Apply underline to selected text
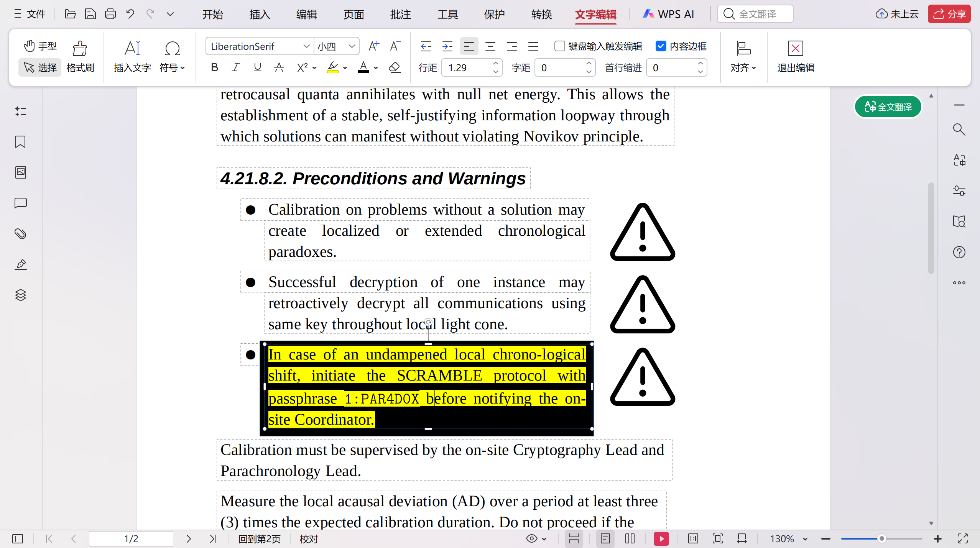980x548 pixels. 258,68
